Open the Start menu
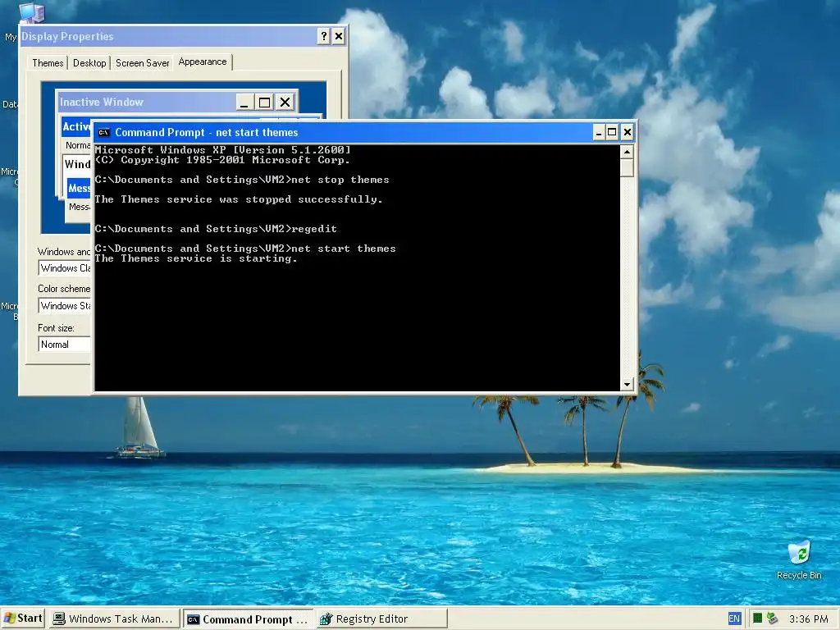The height and width of the screenshot is (630, 840). pos(22,619)
